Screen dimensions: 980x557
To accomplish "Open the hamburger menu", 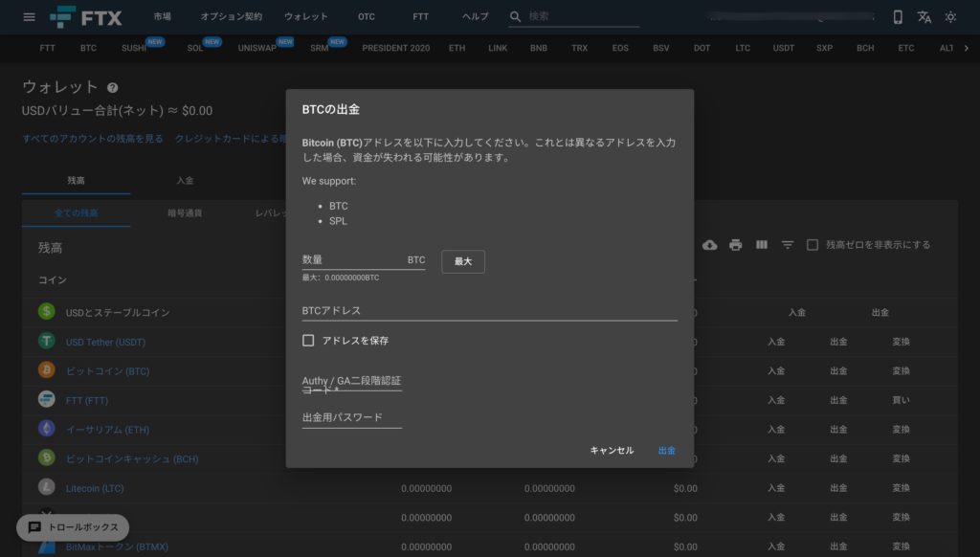I will [29, 17].
